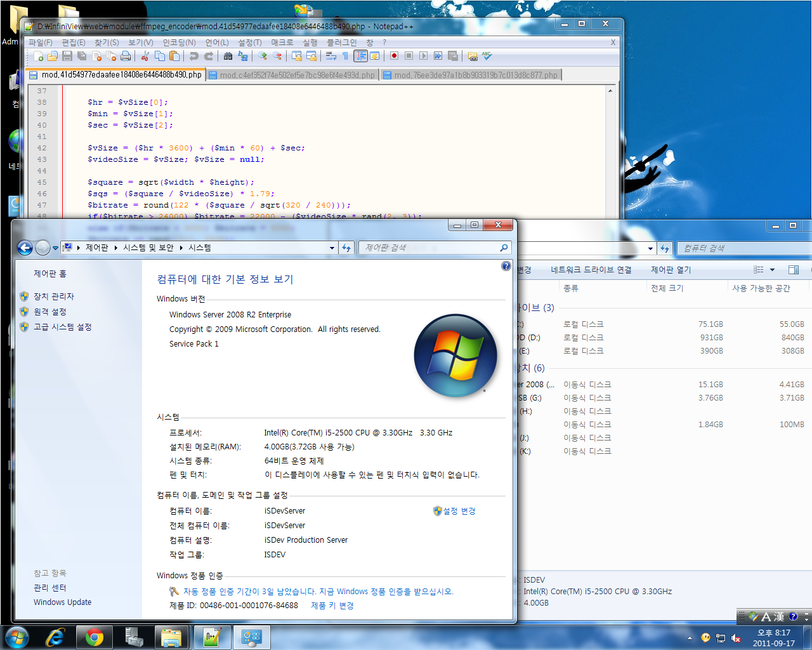The height and width of the screenshot is (650, 812).
Task: Open the Windows Start menu
Action: coord(16,637)
